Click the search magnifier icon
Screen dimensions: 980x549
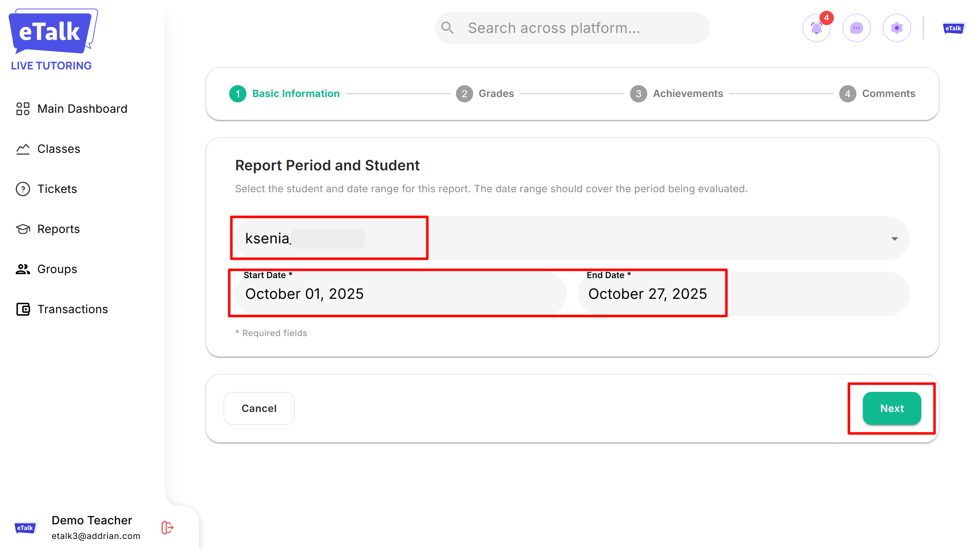pos(447,28)
